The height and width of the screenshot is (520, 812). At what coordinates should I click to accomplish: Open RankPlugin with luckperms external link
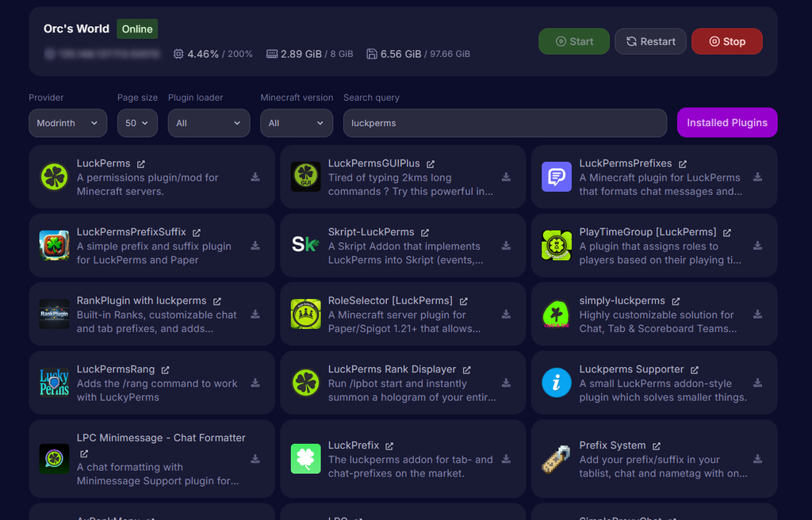point(217,301)
